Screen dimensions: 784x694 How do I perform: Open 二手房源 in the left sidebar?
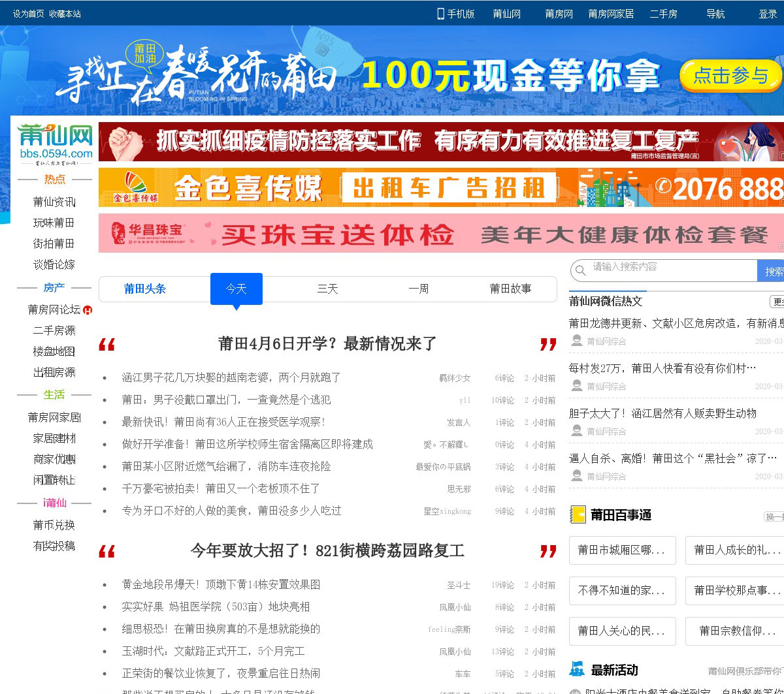pyautogui.click(x=54, y=331)
